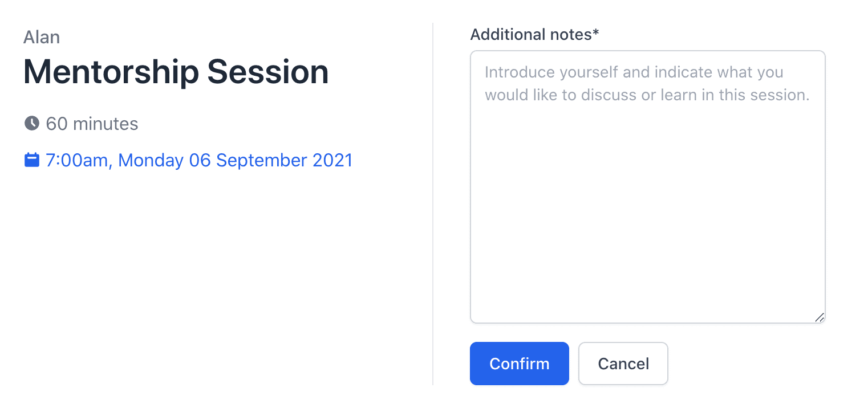This screenshot has height=408, width=868.
Task: Click the required asterisk after Additional notes
Action: [x=596, y=34]
